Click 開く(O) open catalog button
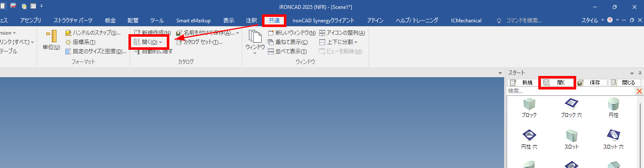The width and height of the screenshot is (644, 168). click(145, 42)
